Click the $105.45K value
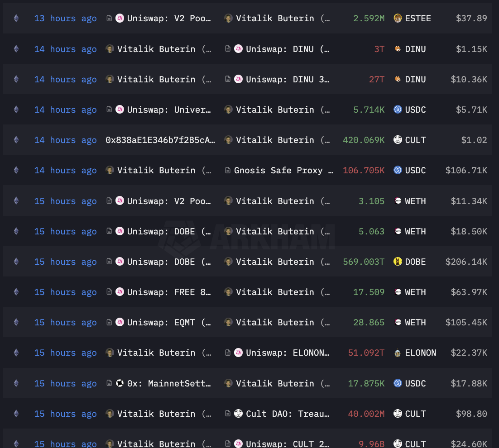This screenshot has width=499, height=448. click(466, 322)
